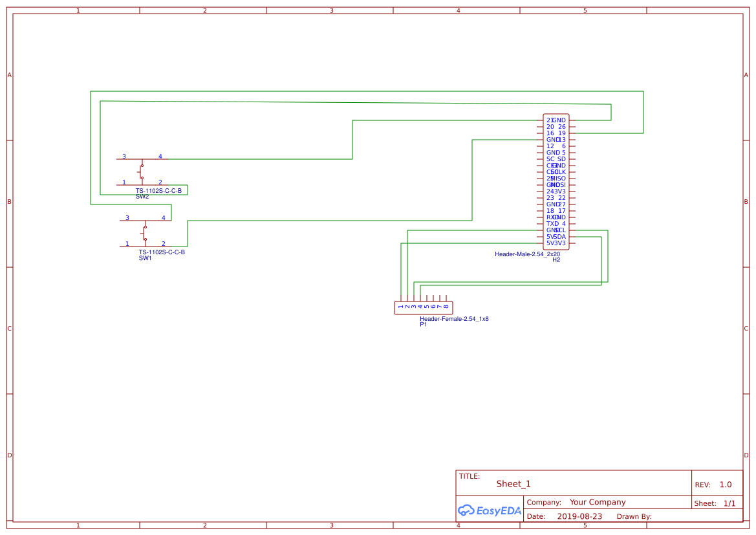Viewport: 756px width, 535px height.
Task: Select the MISO pin label on H2
Action: [x=559, y=179]
